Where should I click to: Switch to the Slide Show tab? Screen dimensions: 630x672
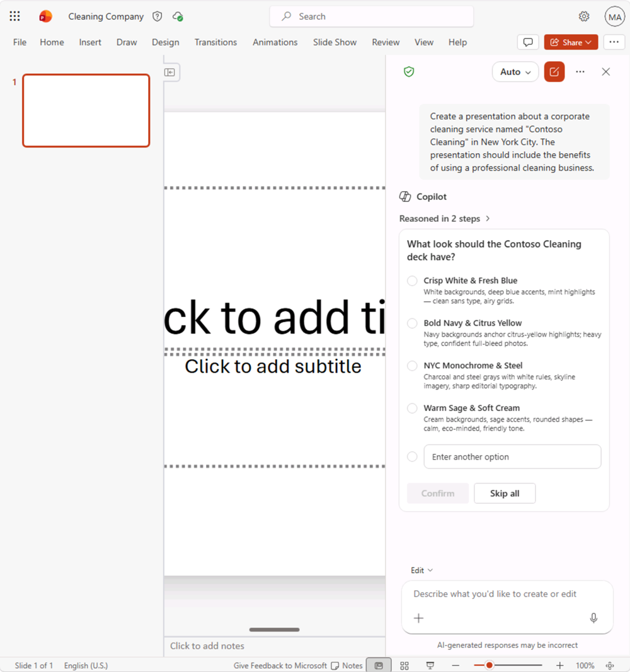point(335,42)
